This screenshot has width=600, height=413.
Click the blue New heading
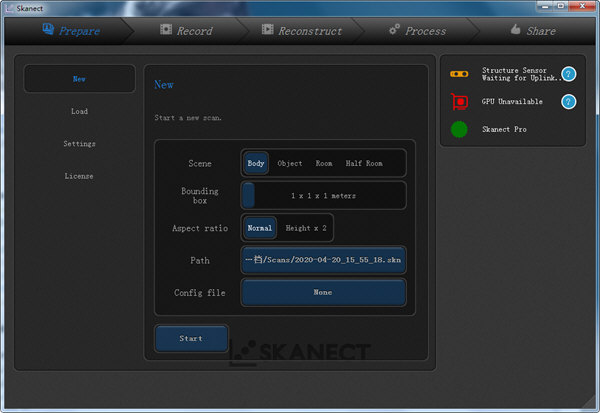[164, 85]
